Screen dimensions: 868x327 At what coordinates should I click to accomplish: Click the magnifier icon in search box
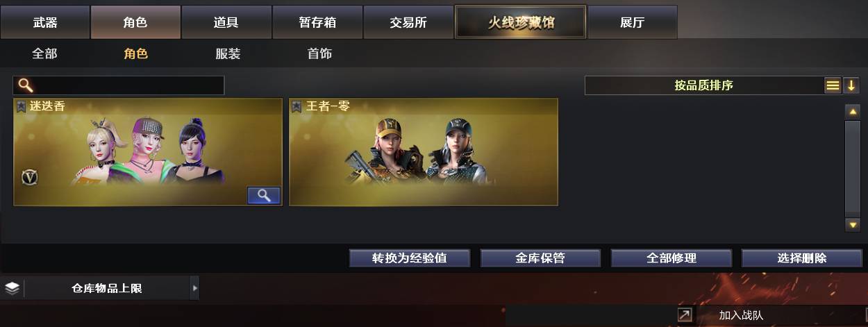pos(25,85)
